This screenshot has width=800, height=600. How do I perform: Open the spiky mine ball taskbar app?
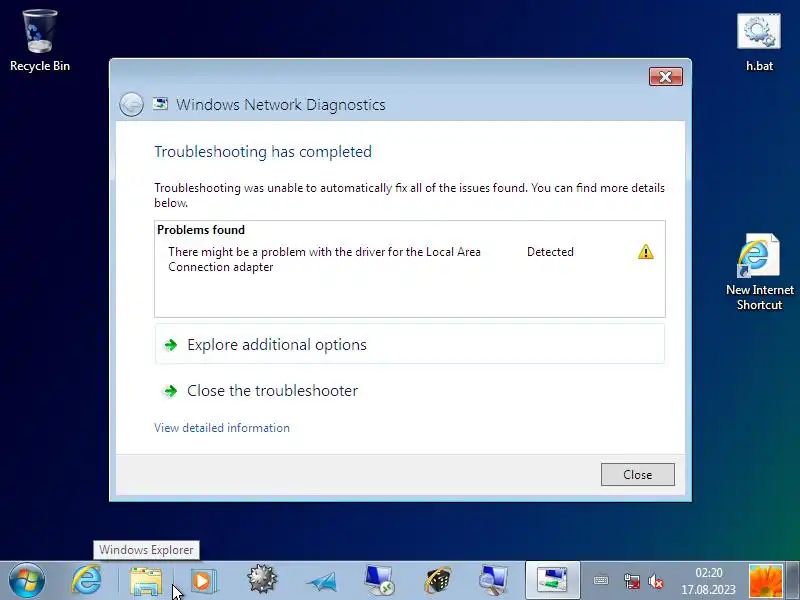coord(262,580)
